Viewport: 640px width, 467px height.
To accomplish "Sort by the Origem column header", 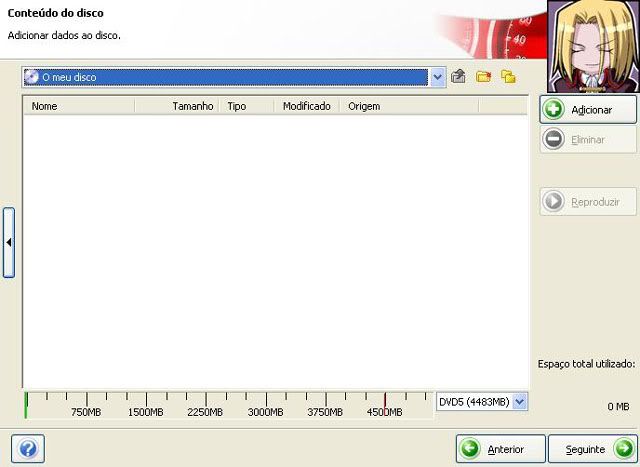I will [x=364, y=105].
